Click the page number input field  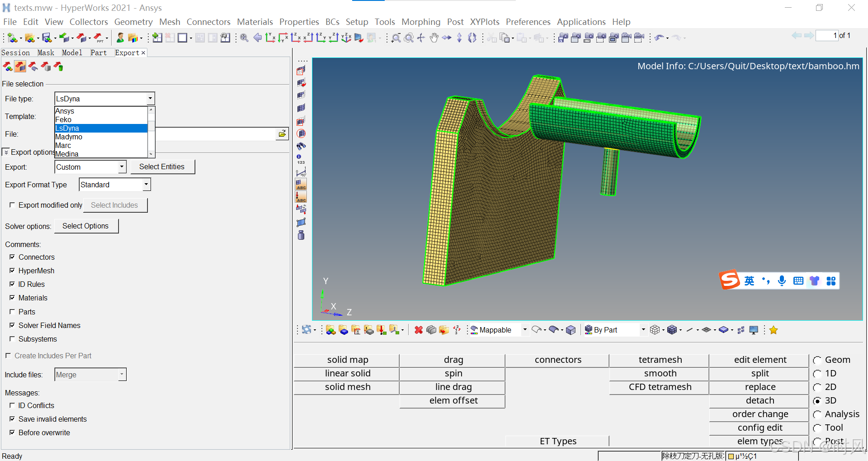(x=827, y=35)
